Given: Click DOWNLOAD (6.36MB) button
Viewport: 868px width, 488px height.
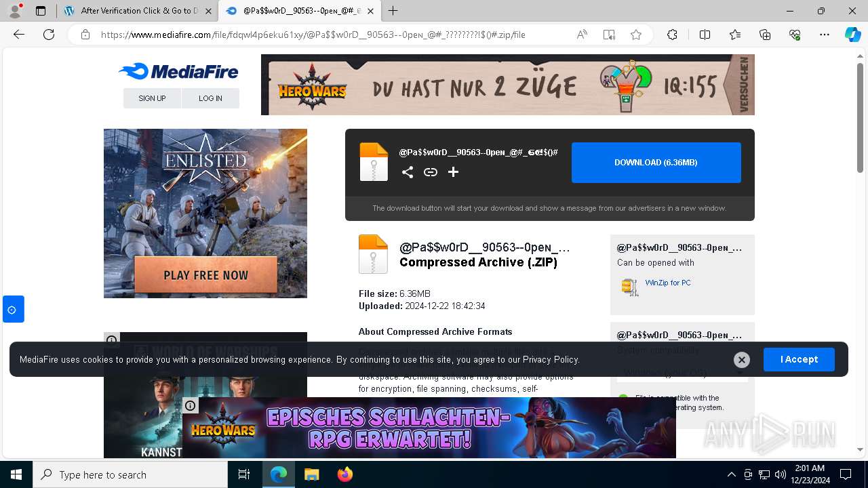Looking at the screenshot, I should [656, 163].
